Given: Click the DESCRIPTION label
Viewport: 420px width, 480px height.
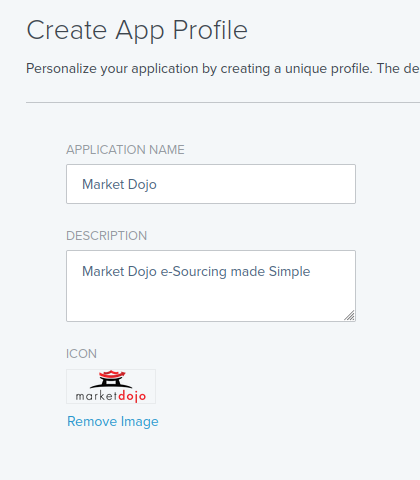Looking at the screenshot, I should (x=106, y=236).
